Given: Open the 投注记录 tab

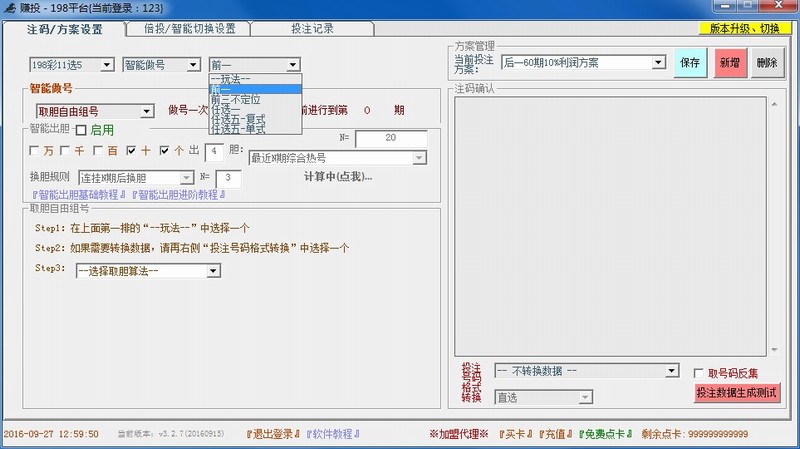Looking at the screenshot, I should point(312,29).
